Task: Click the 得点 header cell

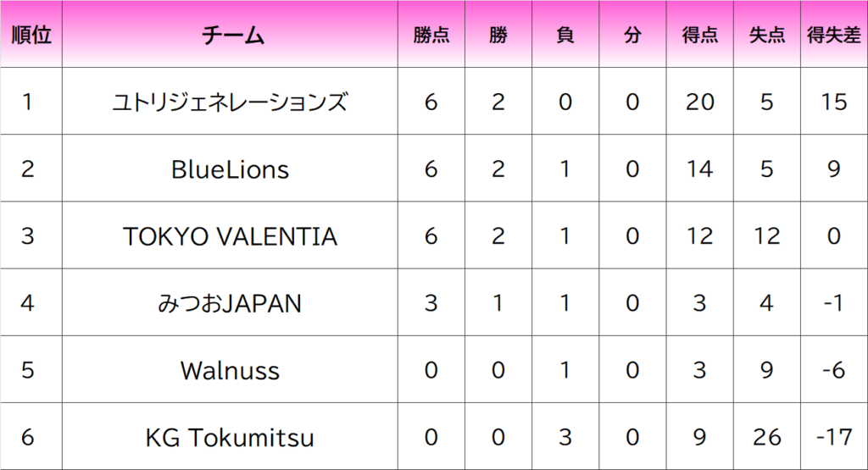Action: pos(699,34)
